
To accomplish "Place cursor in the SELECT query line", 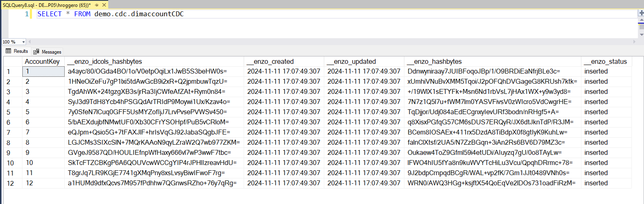I will (x=110, y=14).
